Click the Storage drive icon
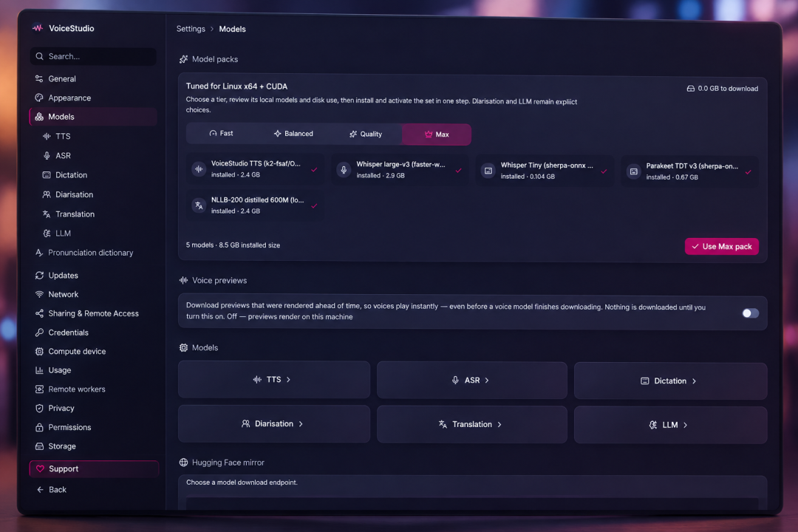Viewport: 798px width, 532px height. coord(39,446)
